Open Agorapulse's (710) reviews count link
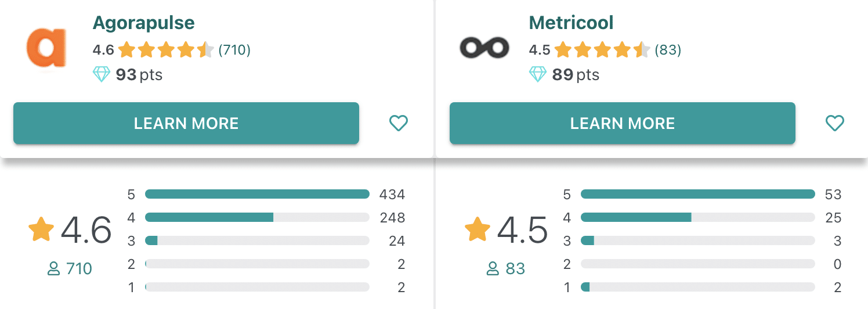 234,51
